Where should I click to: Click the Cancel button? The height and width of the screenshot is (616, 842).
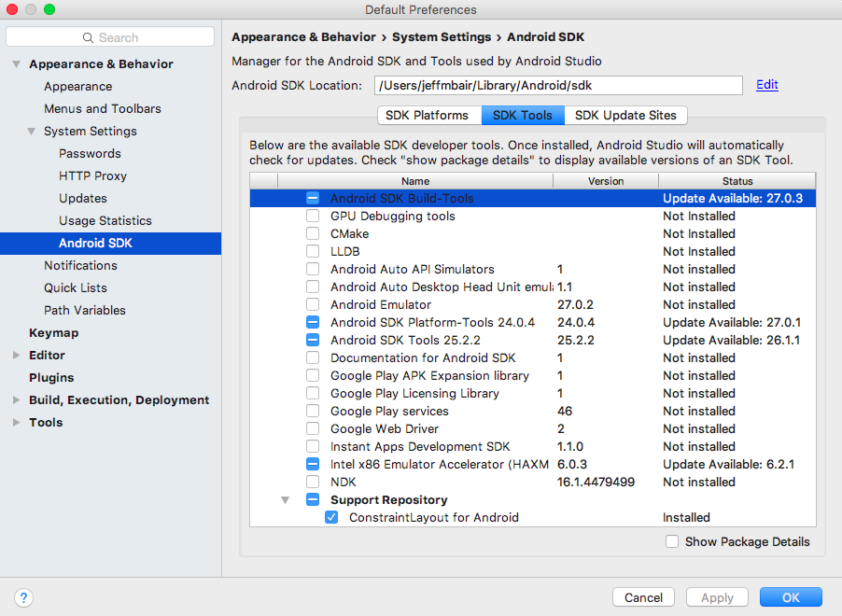(643, 597)
